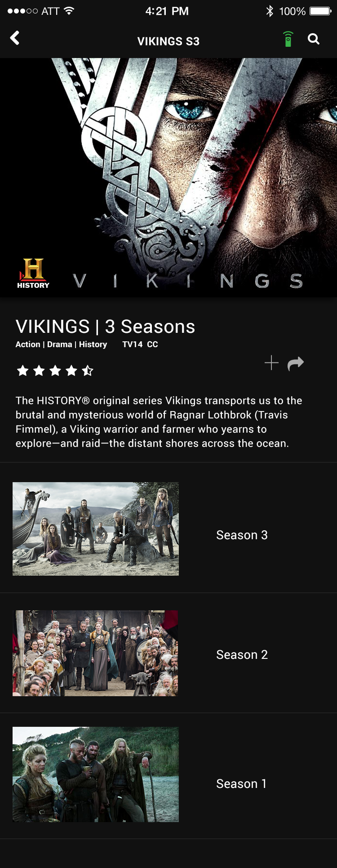
Task: Open the Season 2 crowd thumbnail
Action: click(x=96, y=653)
